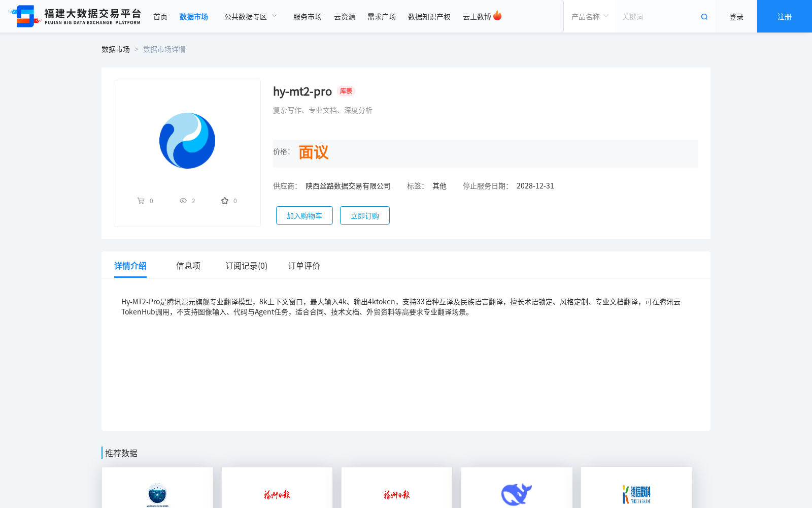Click the product title hy-mt2-pro
This screenshot has height=508, width=812.
302,91
